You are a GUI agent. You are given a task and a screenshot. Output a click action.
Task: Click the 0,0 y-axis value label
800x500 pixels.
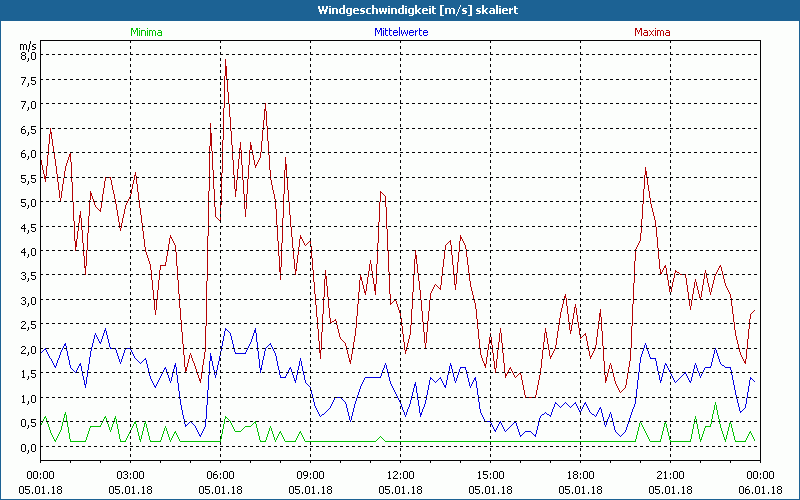point(28,447)
